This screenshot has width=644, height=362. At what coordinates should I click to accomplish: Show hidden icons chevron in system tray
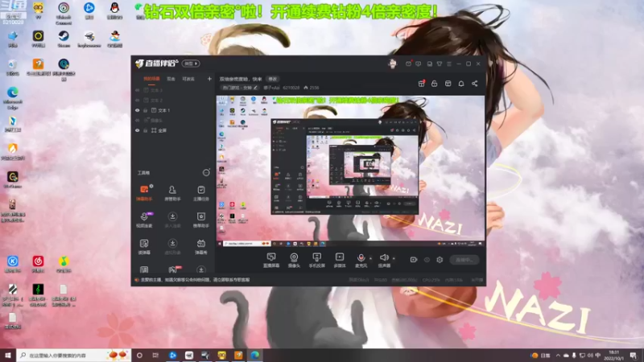(x=558, y=356)
